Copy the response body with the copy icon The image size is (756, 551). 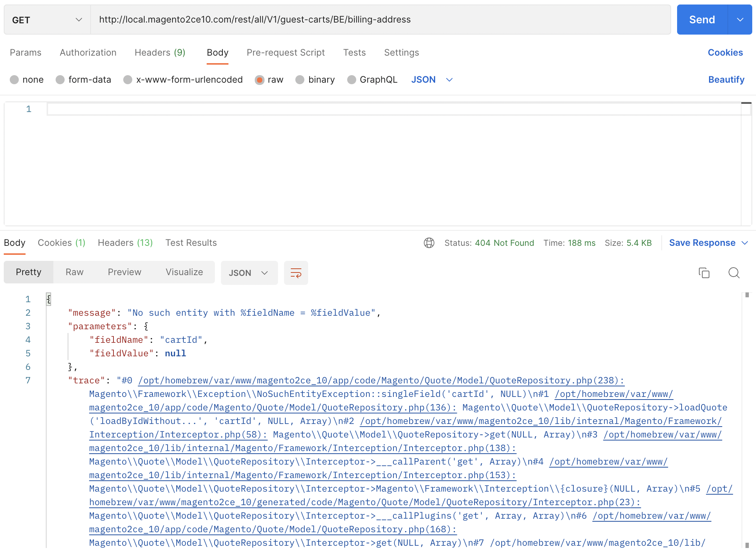click(x=704, y=273)
